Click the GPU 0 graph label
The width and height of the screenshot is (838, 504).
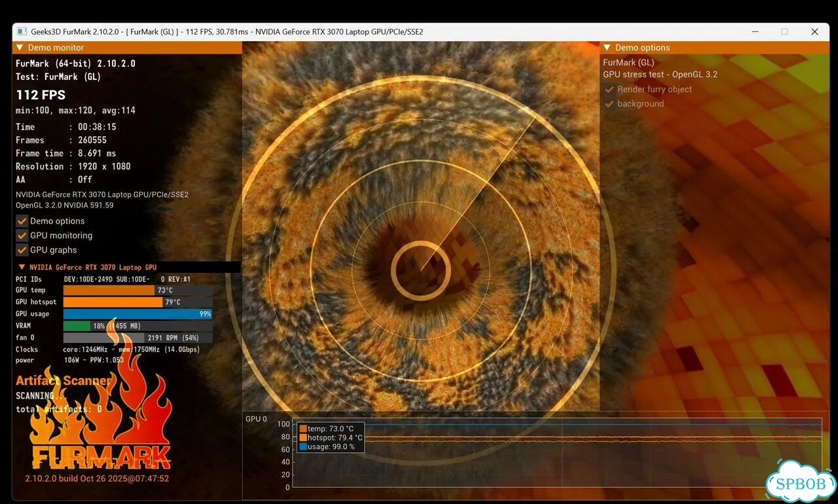coord(256,419)
